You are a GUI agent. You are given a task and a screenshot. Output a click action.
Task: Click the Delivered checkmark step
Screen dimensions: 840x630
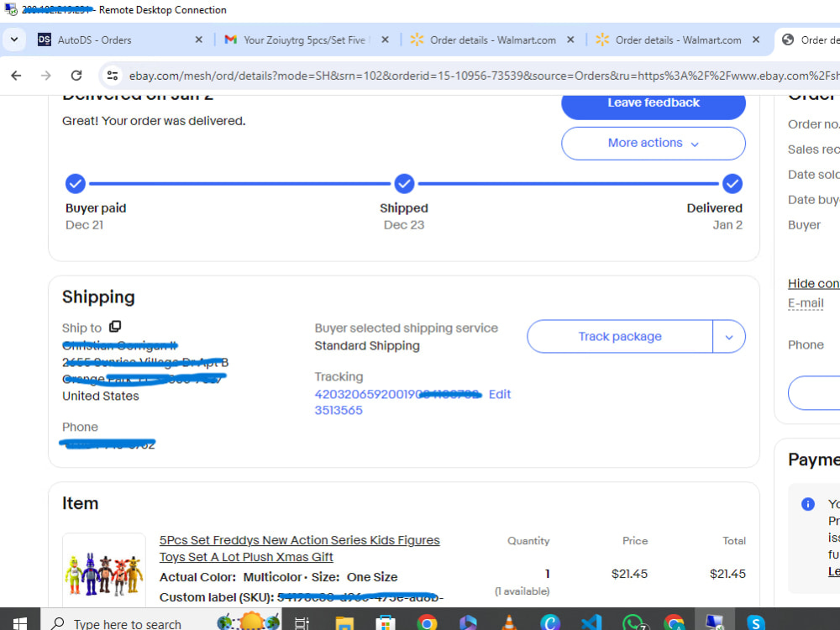click(732, 184)
